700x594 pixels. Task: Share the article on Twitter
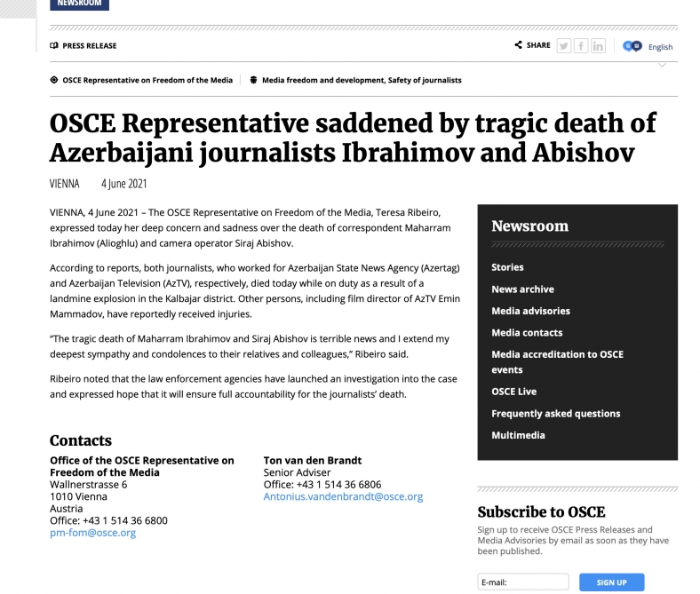click(x=564, y=46)
